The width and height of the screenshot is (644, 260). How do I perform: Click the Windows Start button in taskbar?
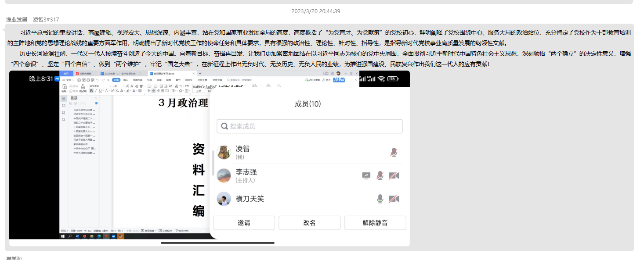[x=63, y=236]
